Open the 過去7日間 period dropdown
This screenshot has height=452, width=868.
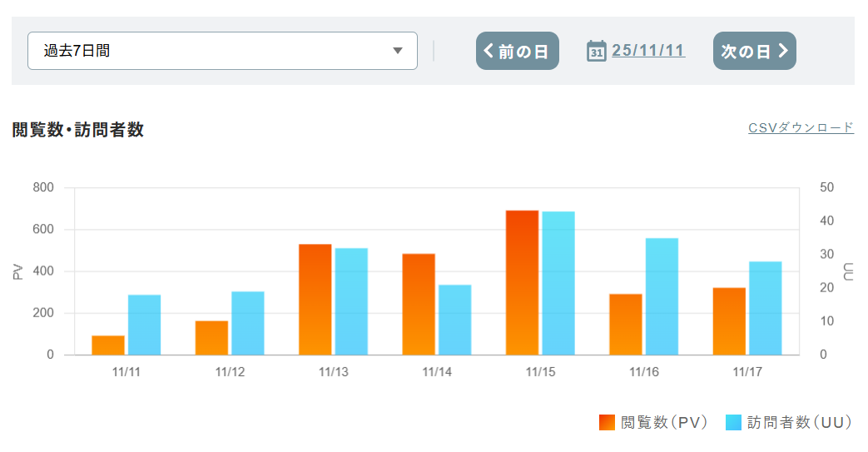222,51
